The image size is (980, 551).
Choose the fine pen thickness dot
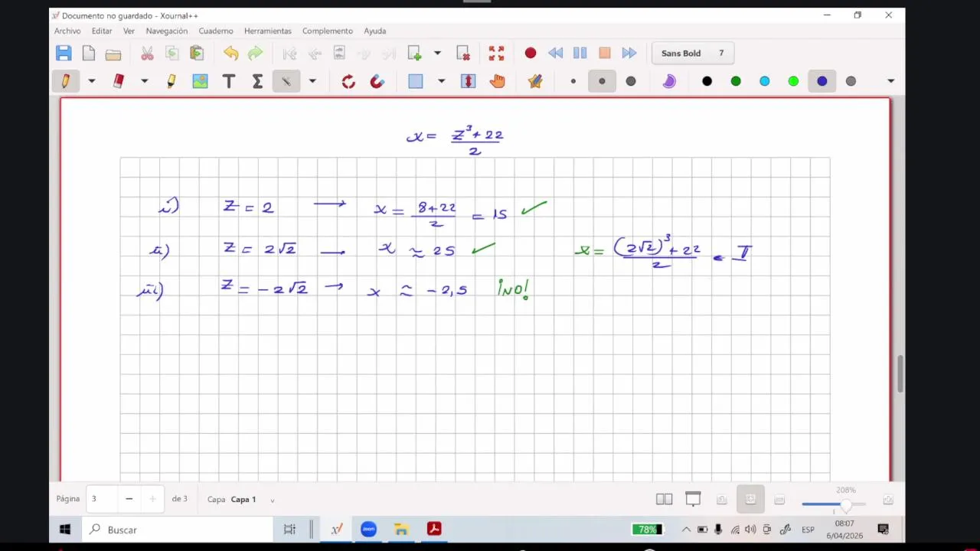(573, 81)
